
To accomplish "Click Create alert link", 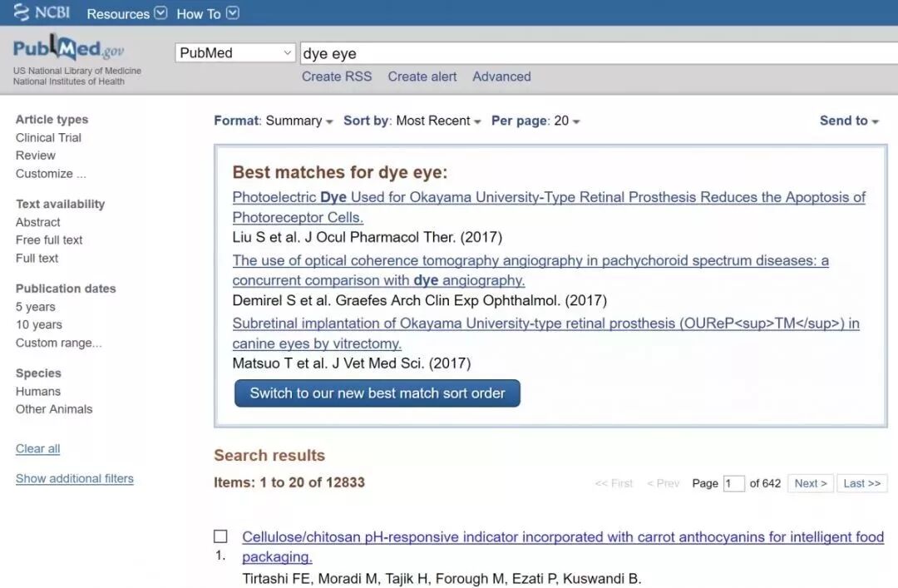I will click(422, 77).
